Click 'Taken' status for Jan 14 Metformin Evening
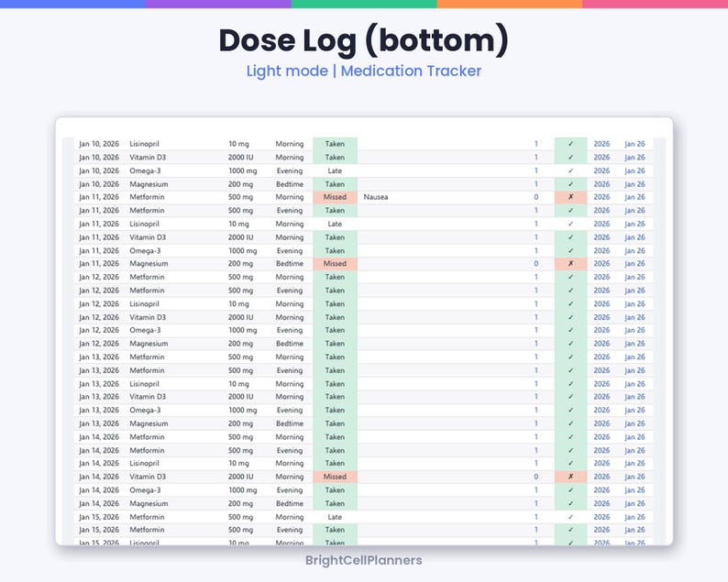The width and height of the screenshot is (728, 582). click(x=335, y=451)
